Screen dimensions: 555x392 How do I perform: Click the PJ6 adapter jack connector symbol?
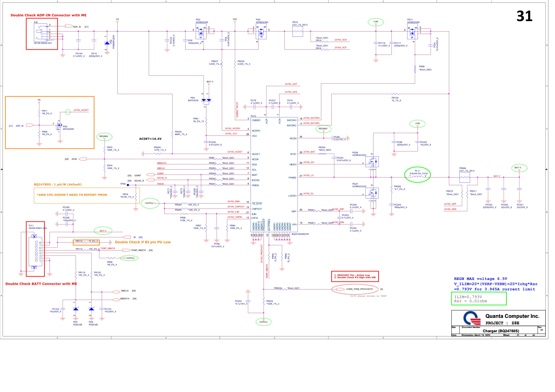(41, 32)
